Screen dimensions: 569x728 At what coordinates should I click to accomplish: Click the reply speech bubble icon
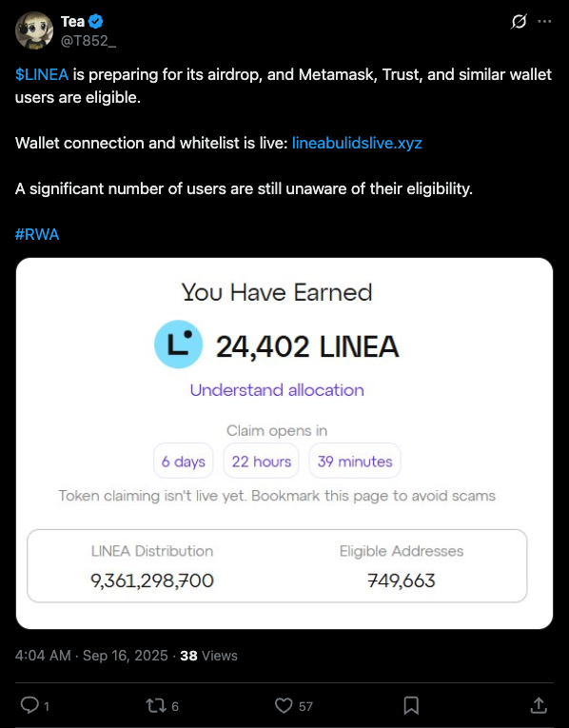pyautogui.click(x=29, y=706)
